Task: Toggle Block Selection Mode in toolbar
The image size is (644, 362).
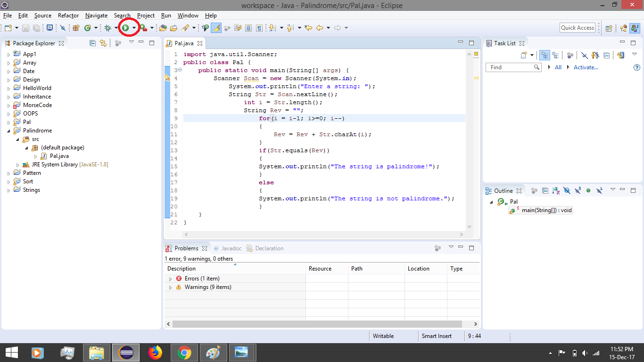Action: pos(248,28)
